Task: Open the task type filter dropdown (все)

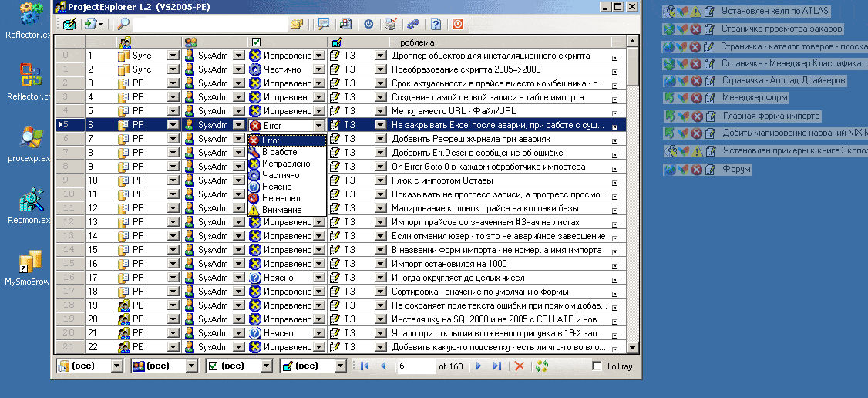Action: click(341, 366)
